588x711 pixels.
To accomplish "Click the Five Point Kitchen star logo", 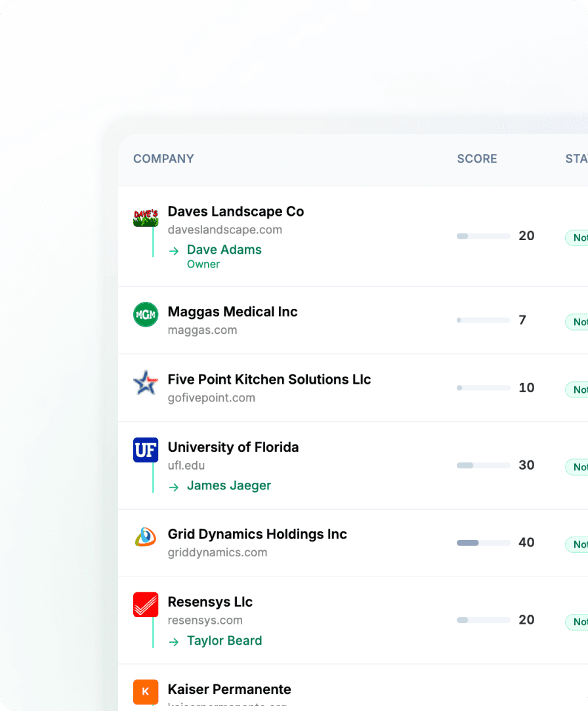I will click(146, 382).
